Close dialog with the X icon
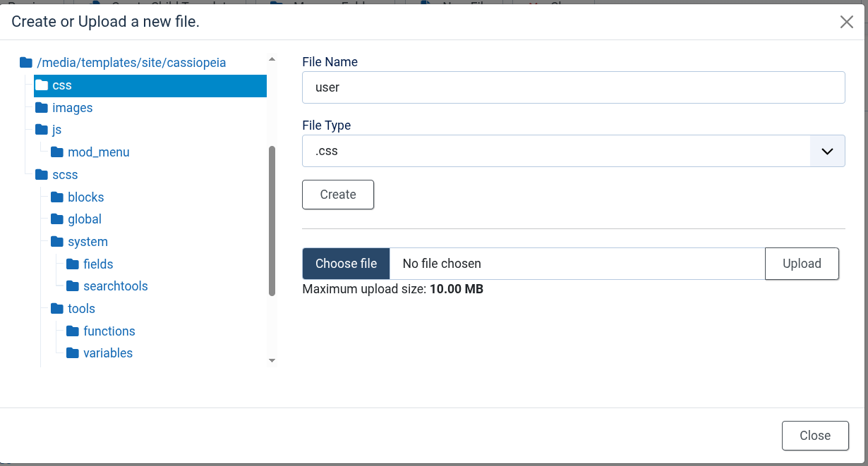This screenshot has height=466, width=868. 847,22
